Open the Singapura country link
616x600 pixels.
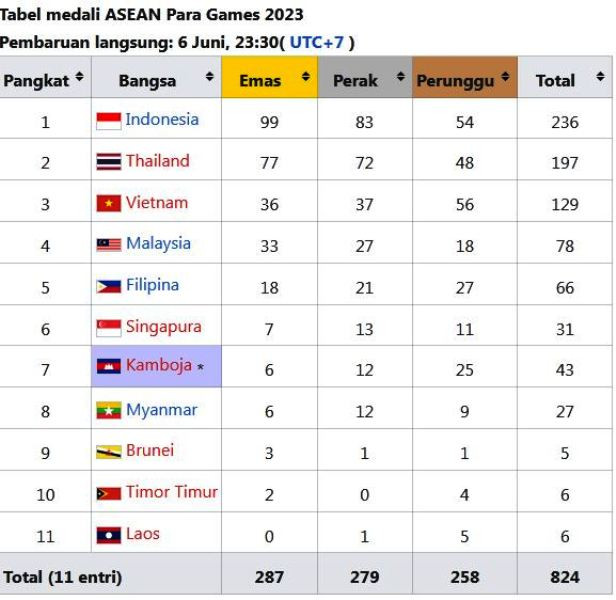coord(163,327)
